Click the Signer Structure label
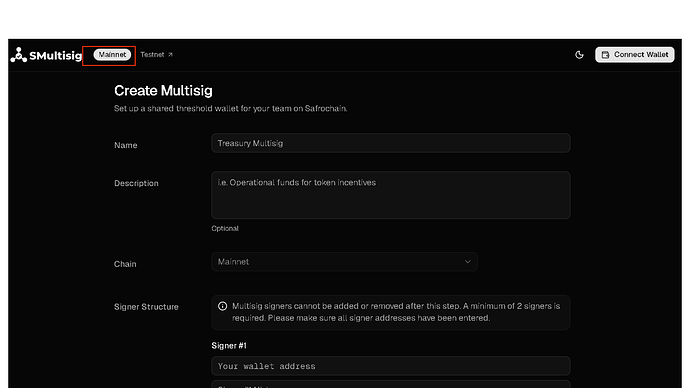 point(146,307)
